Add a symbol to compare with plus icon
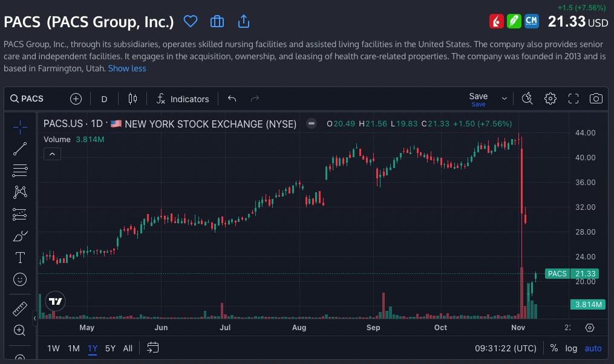 coord(76,99)
